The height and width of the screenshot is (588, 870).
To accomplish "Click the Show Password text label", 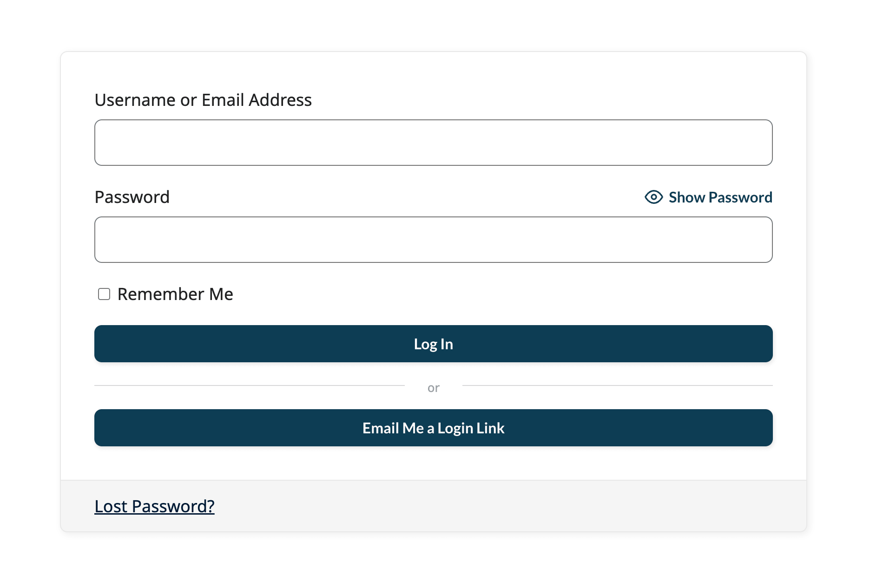I will (x=720, y=197).
